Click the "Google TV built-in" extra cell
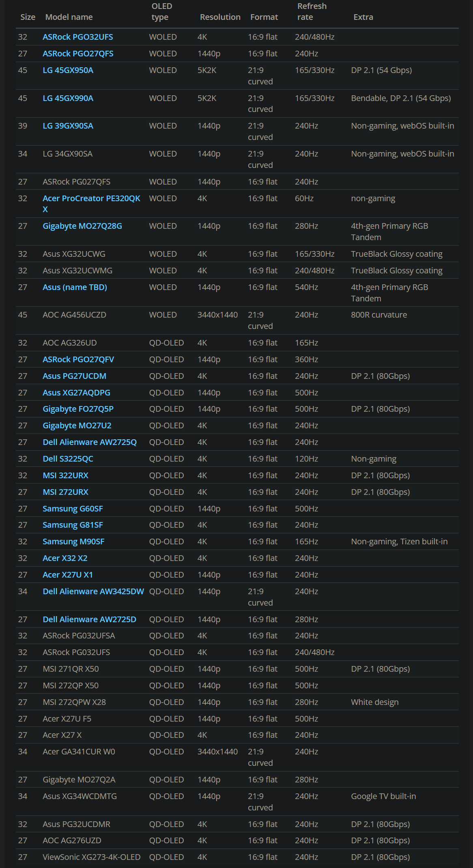The width and height of the screenshot is (473, 868). [x=384, y=796]
